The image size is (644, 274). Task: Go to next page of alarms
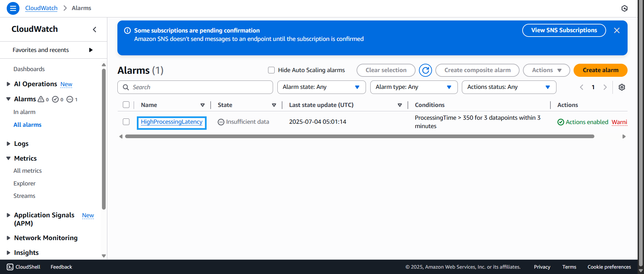(x=605, y=87)
